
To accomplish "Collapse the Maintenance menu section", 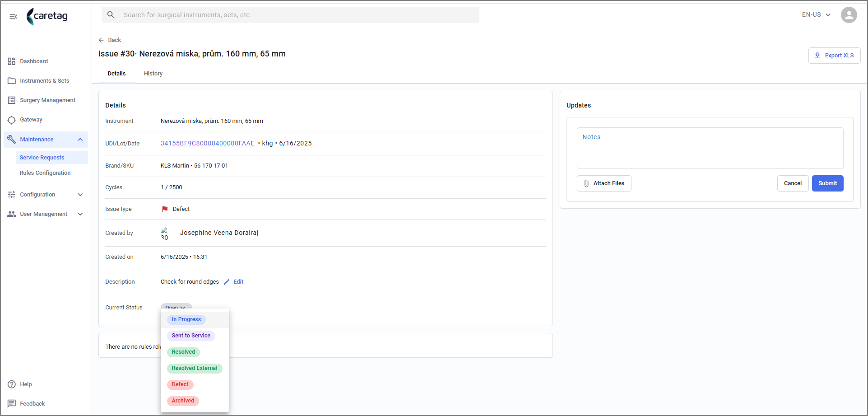I will pos(80,140).
